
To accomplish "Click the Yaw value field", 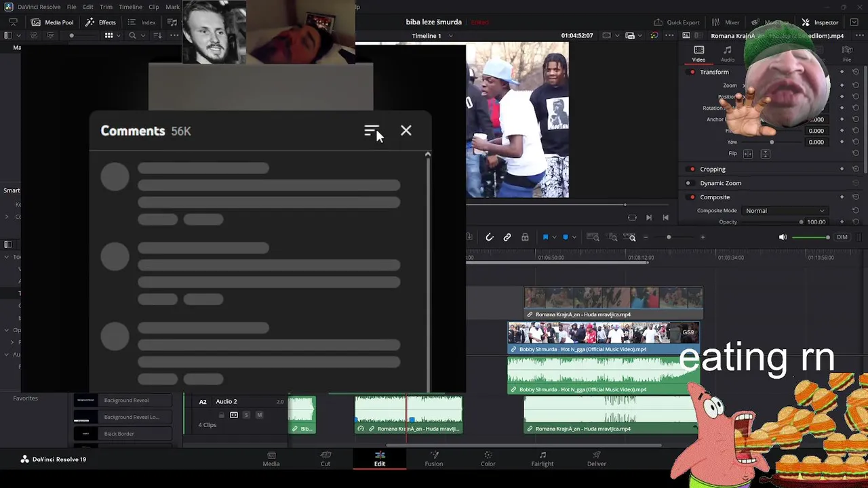I will pyautogui.click(x=816, y=142).
